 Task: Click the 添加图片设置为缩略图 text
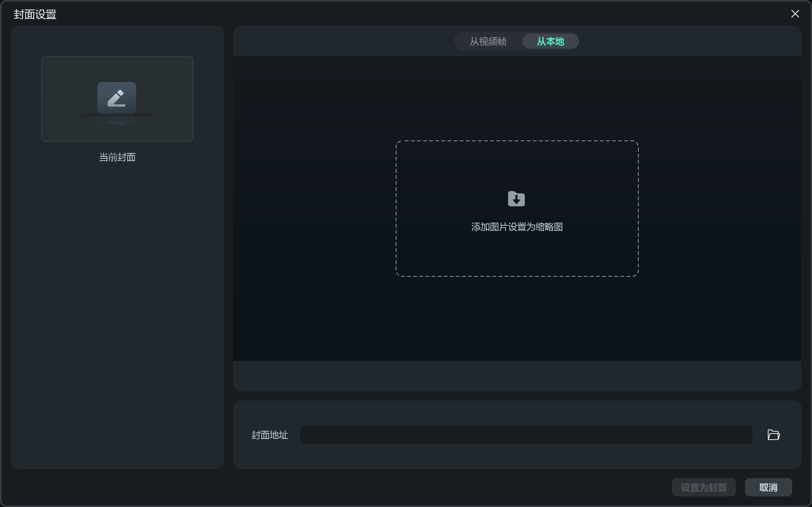point(517,227)
